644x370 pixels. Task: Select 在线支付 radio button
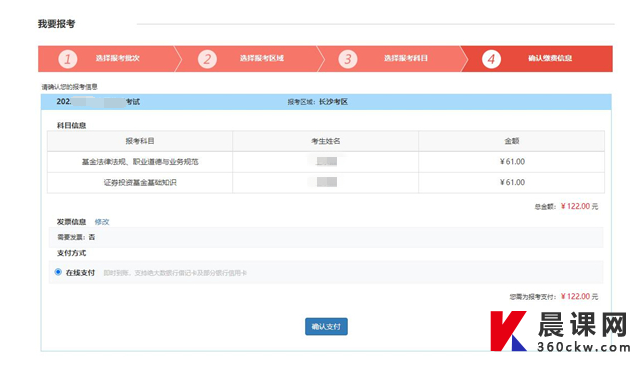[x=58, y=272]
